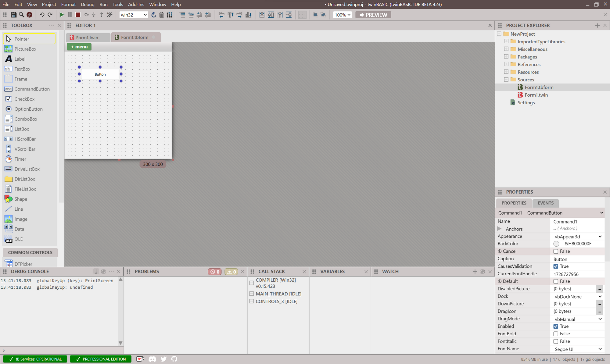Image resolution: width=610 pixels, height=364 pixels.
Task: Open the Discord icon in status bar
Action: coord(152,359)
